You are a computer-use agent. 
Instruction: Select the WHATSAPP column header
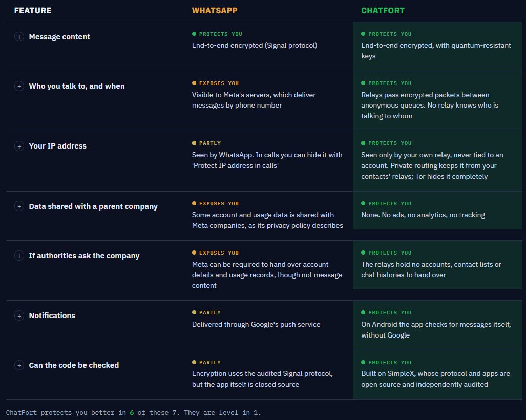[x=215, y=10]
